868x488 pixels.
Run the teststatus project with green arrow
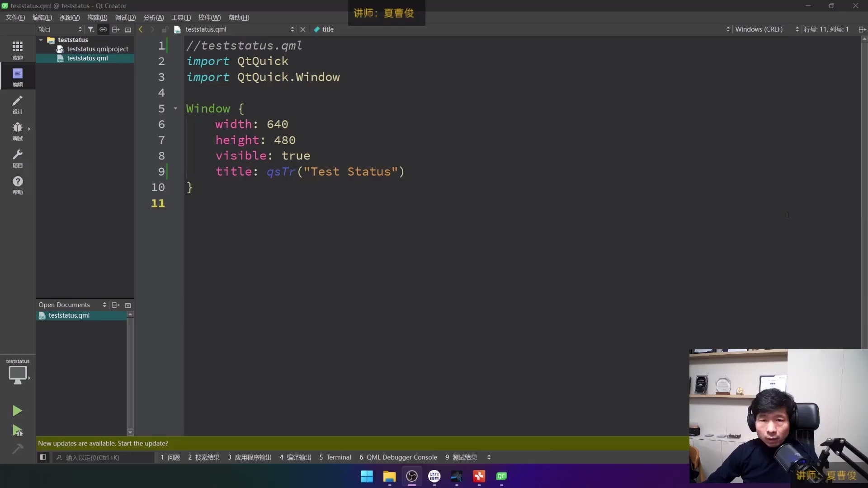tap(17, 410)
